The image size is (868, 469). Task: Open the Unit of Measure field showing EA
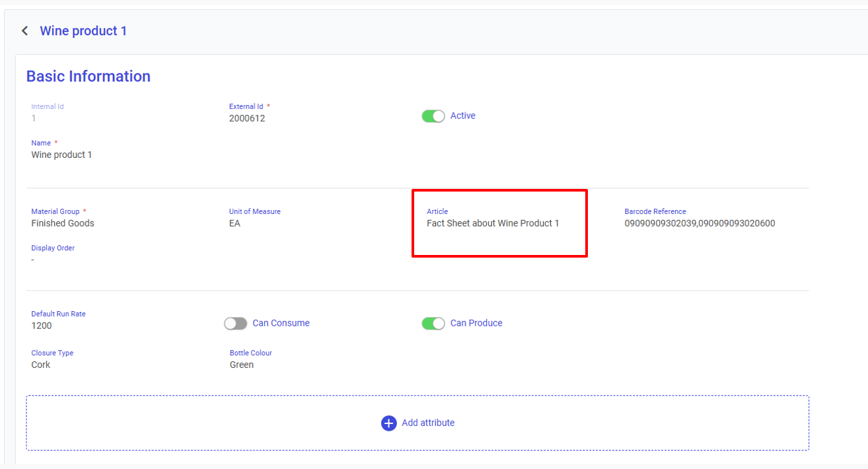235,223
